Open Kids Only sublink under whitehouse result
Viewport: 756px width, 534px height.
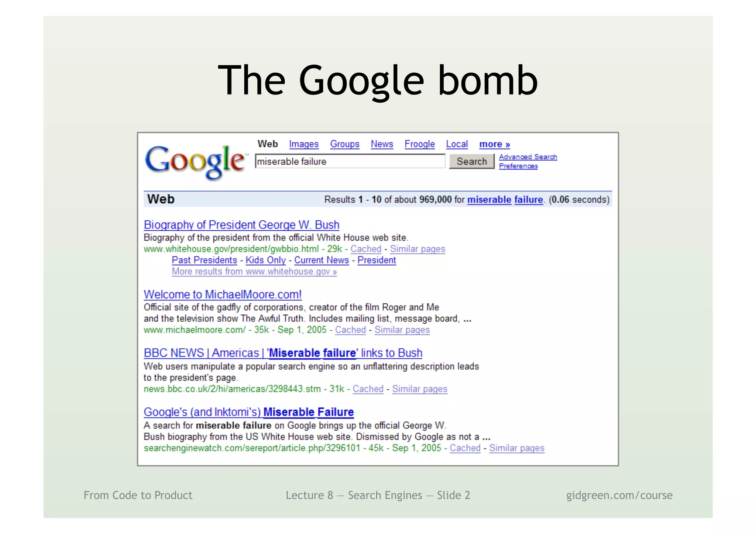[x=265, y=260]
